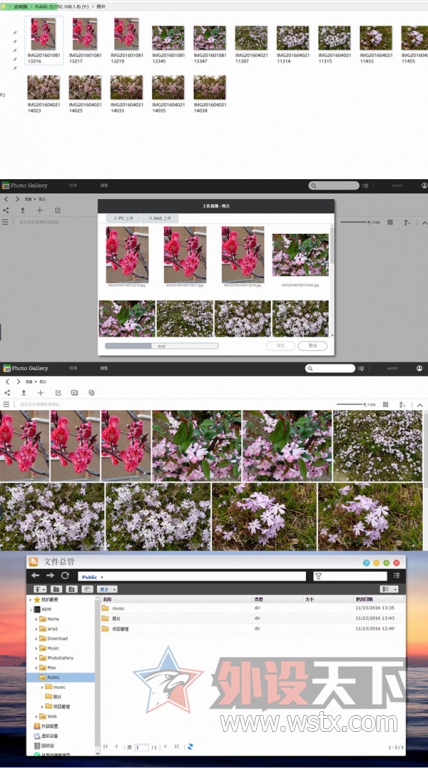Select the IMG20160108113216 thumbnail in Explorer
428x768 pixels.
tap(43, 41)
